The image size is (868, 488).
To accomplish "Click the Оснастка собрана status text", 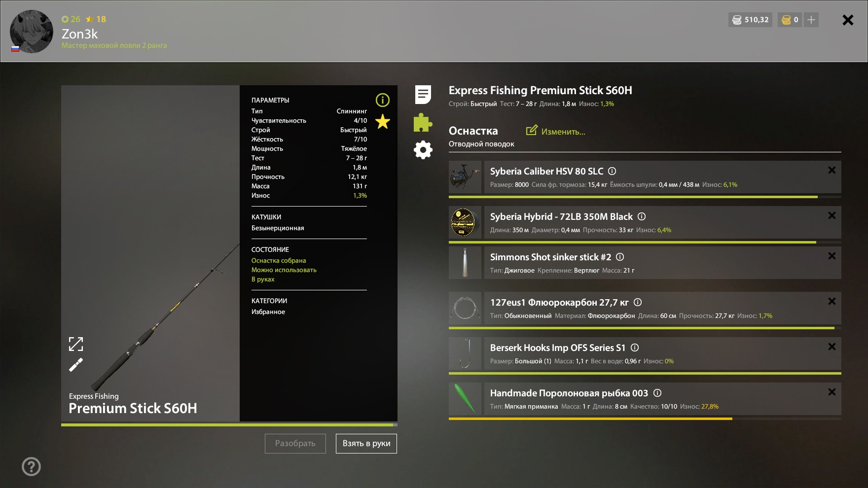I will (x=279, y=261).
